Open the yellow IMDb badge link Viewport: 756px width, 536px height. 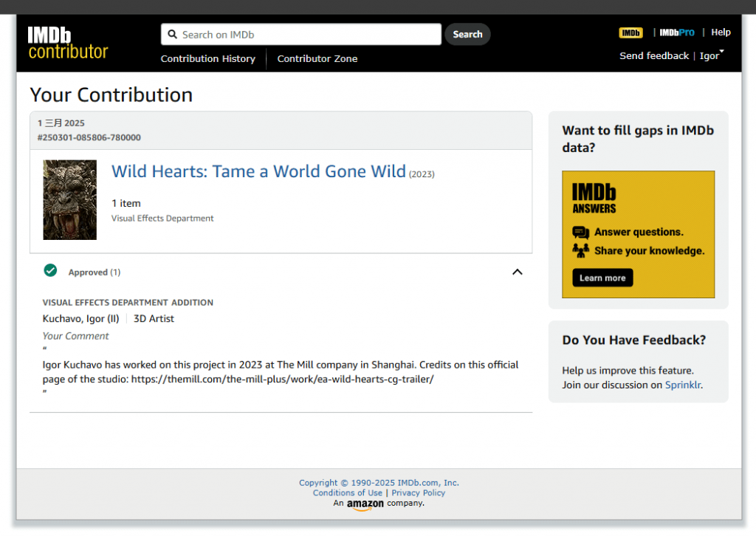(630, 32)
